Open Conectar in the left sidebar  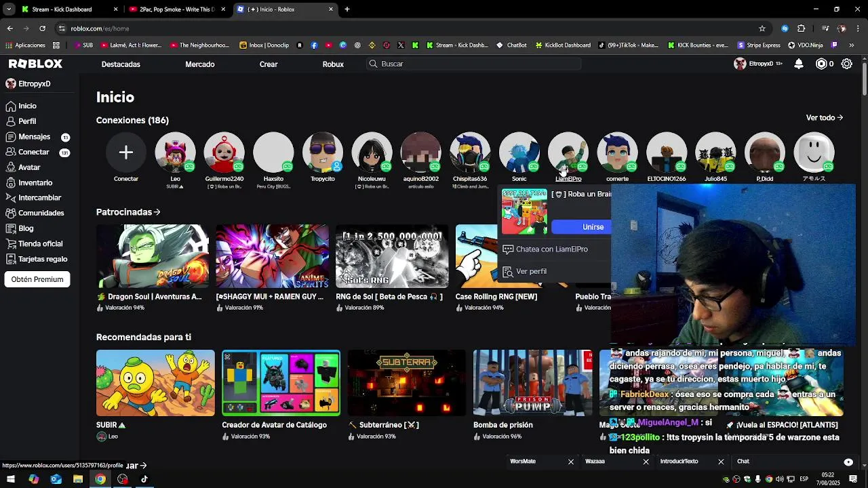click(x=34, y=152)
